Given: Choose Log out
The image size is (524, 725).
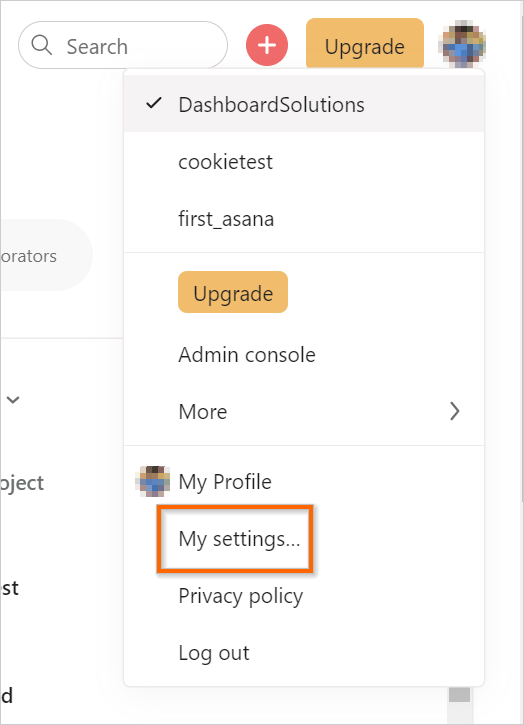Looking at the screenshot, I should (214, 653).
